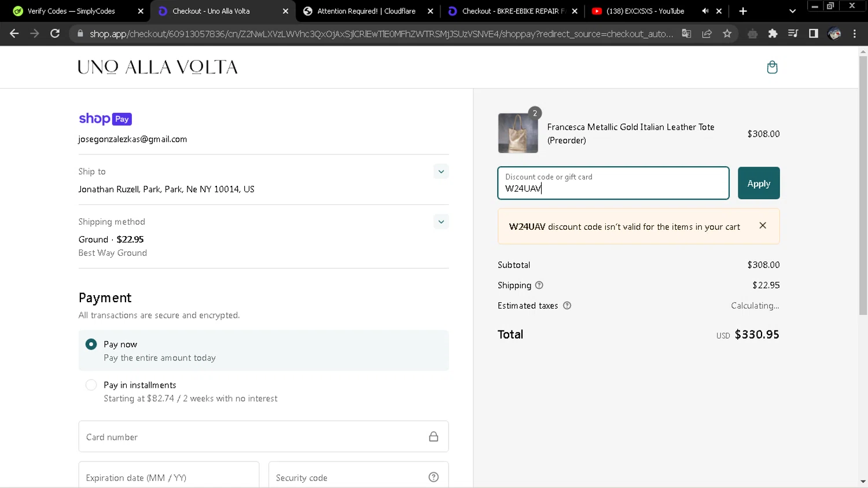
Task: Open the shopping bag cart icon
Action: coord(772,67)
